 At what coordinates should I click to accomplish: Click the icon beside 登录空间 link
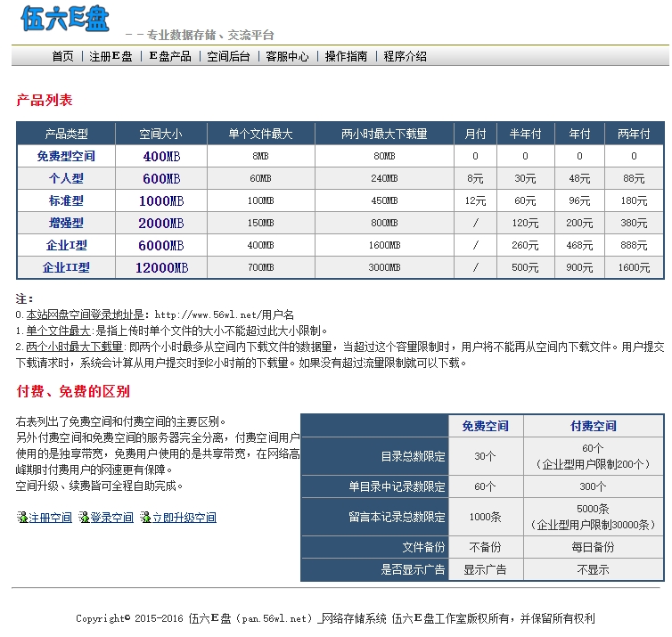click(x=84, y=517)
